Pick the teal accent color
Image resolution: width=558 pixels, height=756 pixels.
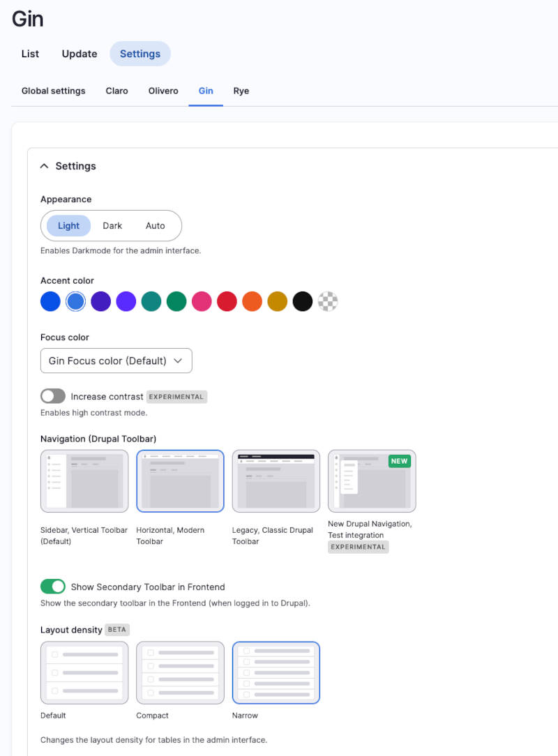[151, 301]
